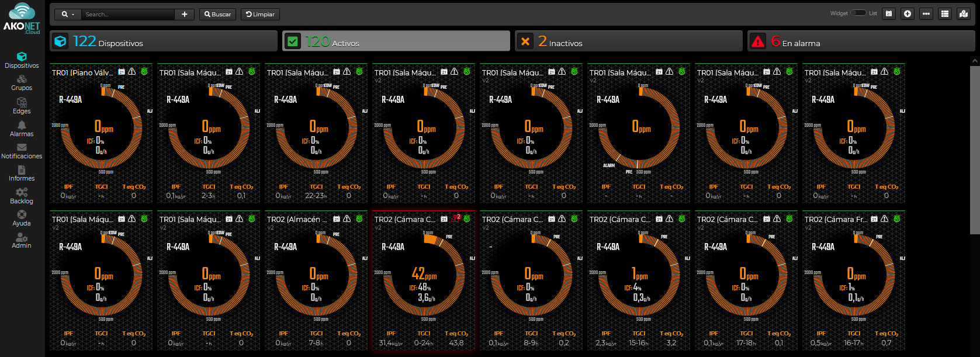Filter devices by 6 En alarma
This screenshot has width=980, height=357.
pyautogui.click(x=861, y=41)
